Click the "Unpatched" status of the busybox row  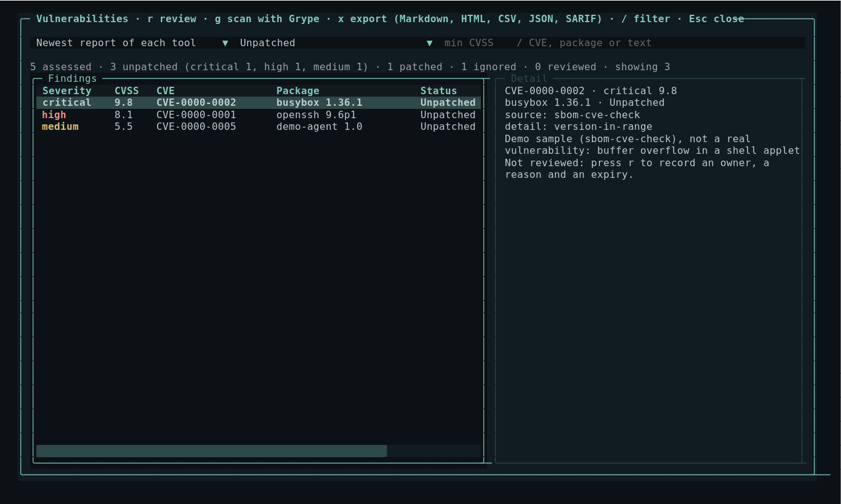tap(448, 103)
